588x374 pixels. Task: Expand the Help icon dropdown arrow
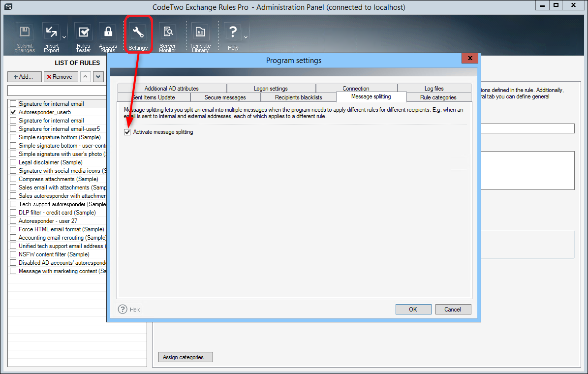click(x=246, y=37)
